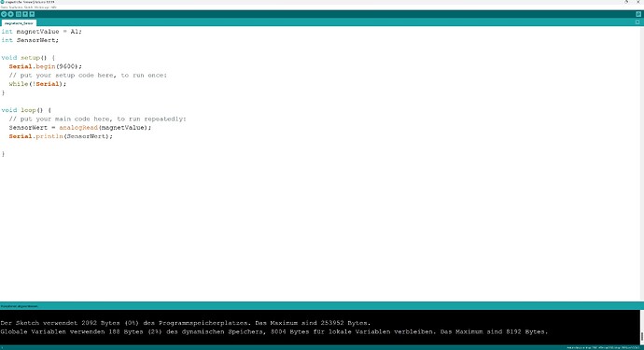Upload the sketch with the arrow icon
Image resolution: width=644 pixels, height=350 pixels.
point(10,14)
